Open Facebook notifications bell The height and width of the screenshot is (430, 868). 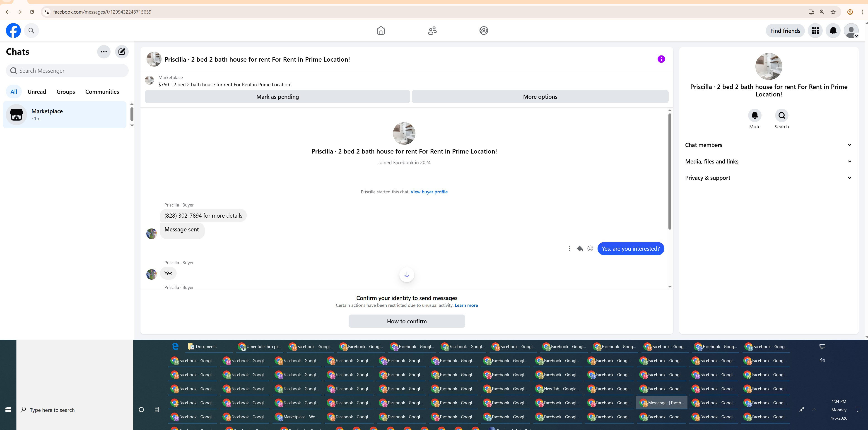click(x=833, y=31)
